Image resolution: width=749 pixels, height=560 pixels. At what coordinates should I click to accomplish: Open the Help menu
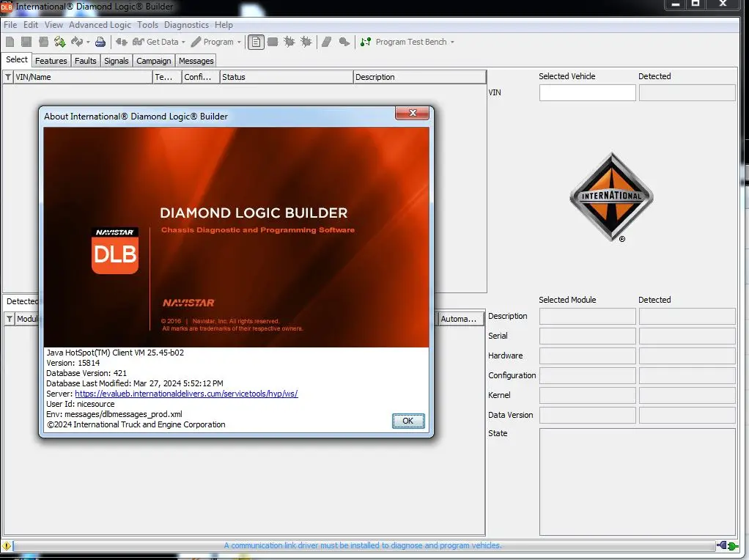[224, 25]
